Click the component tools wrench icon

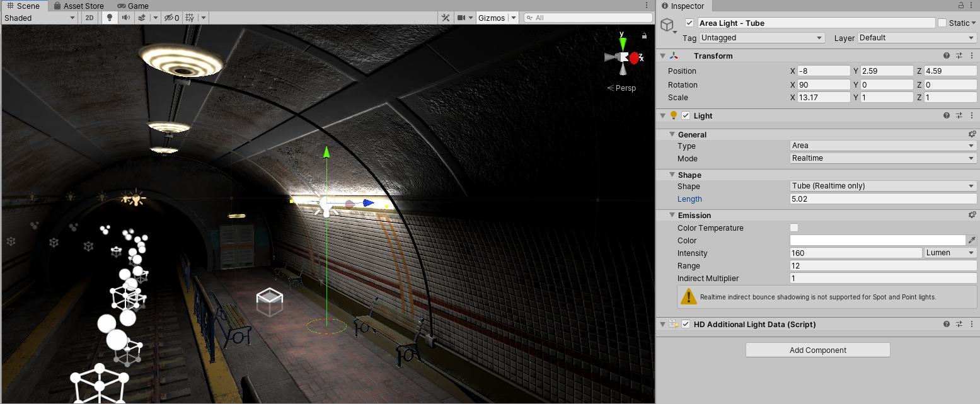pos(445,18)
